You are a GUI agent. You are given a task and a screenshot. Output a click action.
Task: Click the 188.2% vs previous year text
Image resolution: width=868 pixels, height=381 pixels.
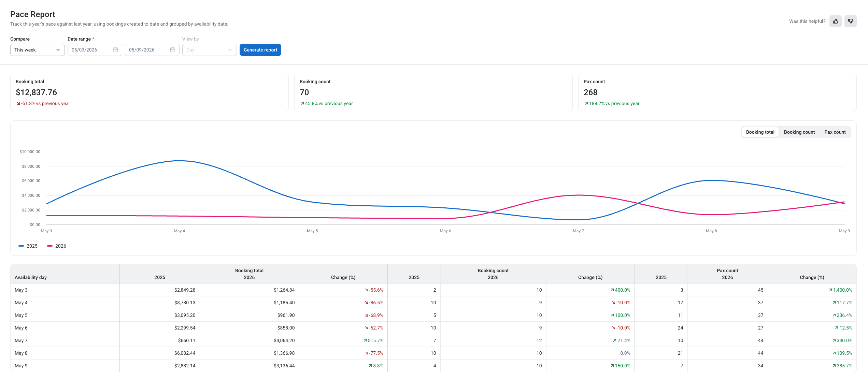[612, 103]
